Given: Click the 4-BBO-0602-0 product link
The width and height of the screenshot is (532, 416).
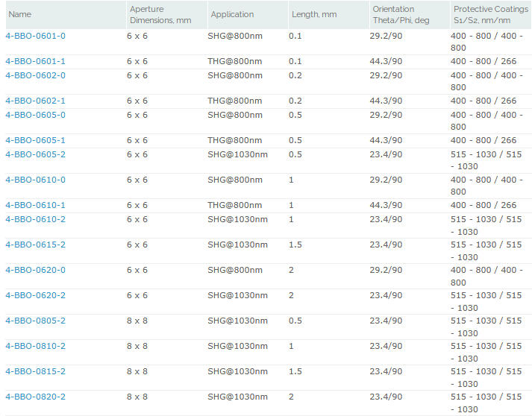Looking at the screenshot, I should tap(35, 75).
